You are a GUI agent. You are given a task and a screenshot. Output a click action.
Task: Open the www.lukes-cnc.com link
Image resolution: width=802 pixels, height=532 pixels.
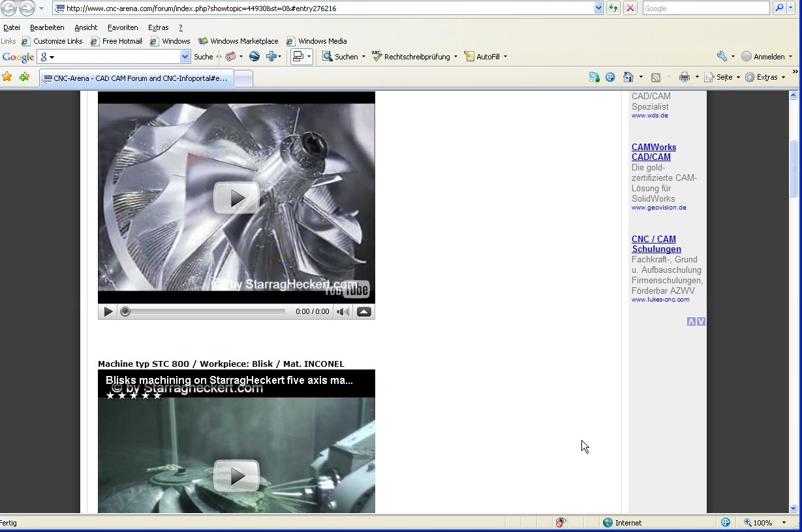pyautogui.click(x=660, y=300)
